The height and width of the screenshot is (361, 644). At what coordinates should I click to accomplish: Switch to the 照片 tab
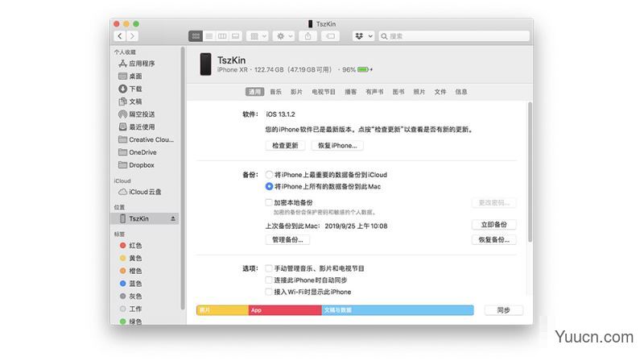click(419, 92)
